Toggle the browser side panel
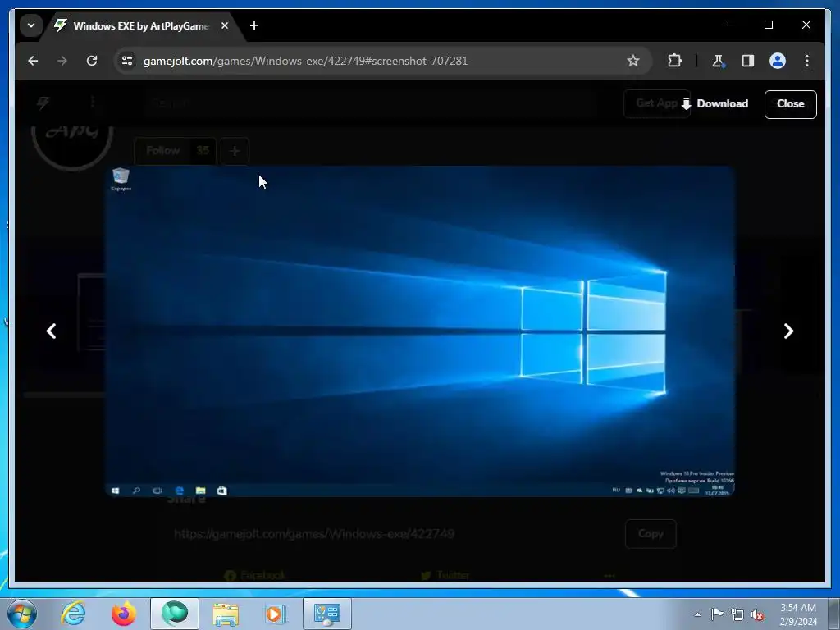Viewport: 840px width, 630px height. [x=748, y=61]
